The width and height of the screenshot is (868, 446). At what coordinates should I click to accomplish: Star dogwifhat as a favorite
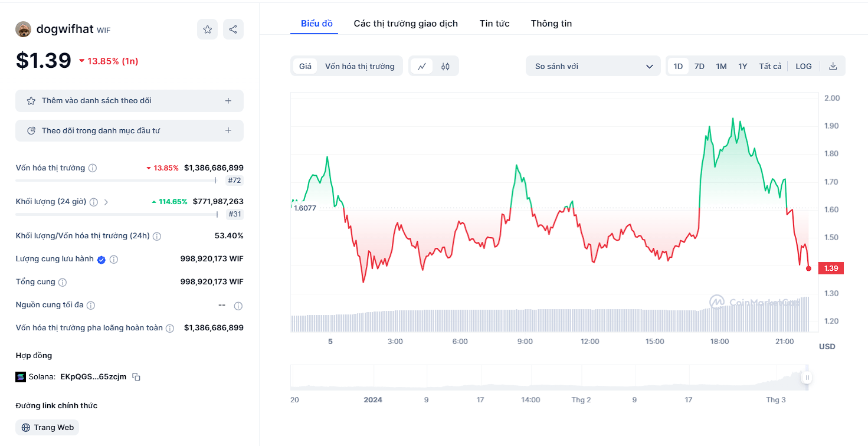[207, 29]
